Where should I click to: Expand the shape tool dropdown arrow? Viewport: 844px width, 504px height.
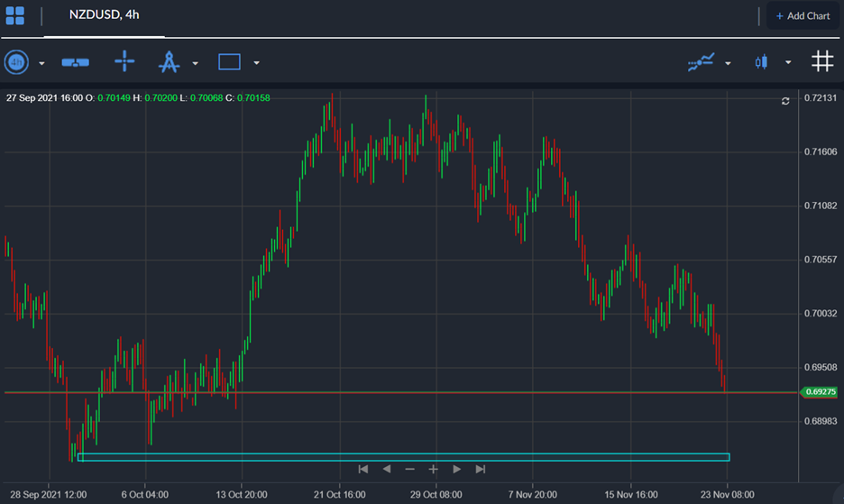pos(257,63)
